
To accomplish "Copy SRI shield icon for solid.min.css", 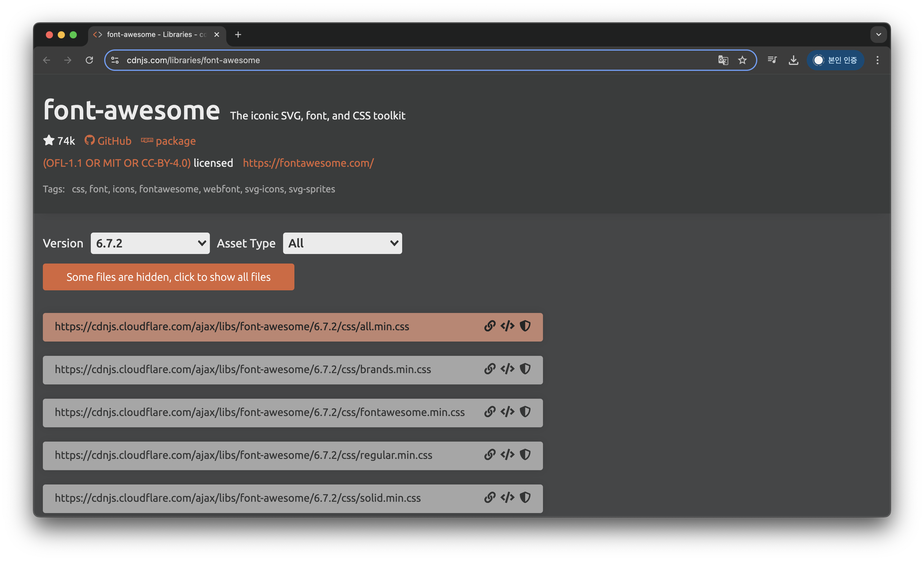I will coord(525,497).
